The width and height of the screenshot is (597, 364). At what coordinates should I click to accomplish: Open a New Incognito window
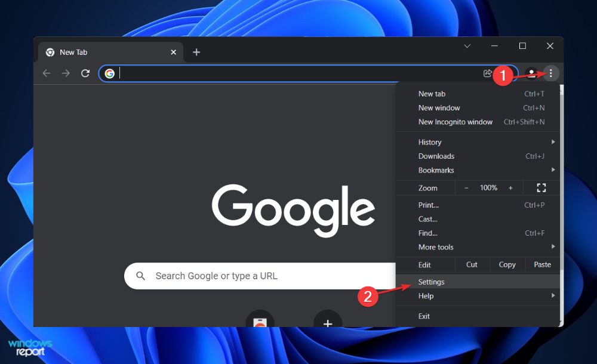[478, 122]
